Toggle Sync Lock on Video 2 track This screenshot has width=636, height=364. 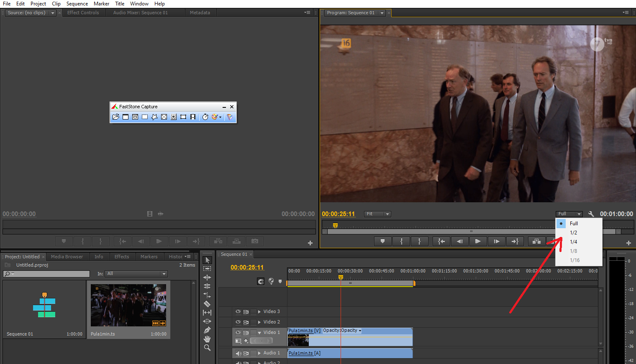246,322
